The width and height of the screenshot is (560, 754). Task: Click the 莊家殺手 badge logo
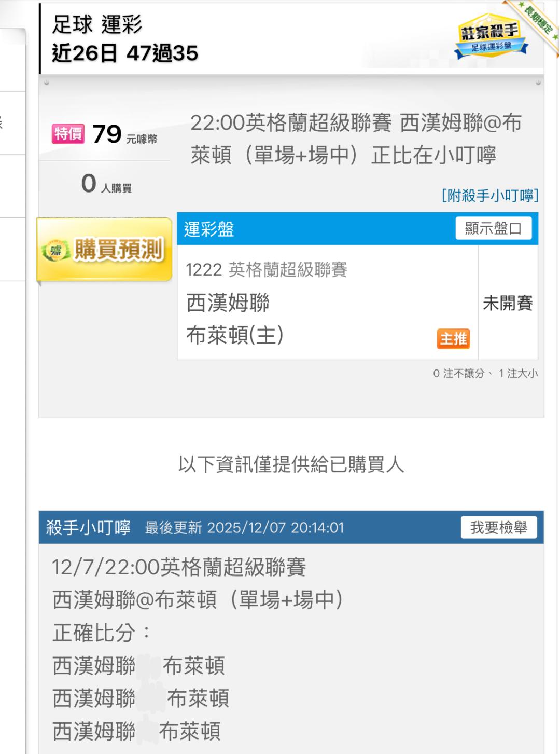[x=490, y=37]
